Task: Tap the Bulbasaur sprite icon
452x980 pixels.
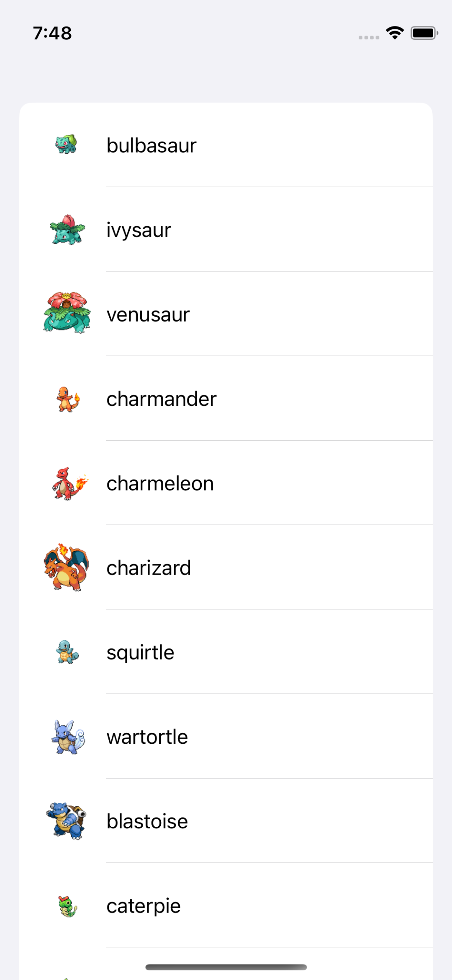Action: pyautogui.click(x=67, y=145)
